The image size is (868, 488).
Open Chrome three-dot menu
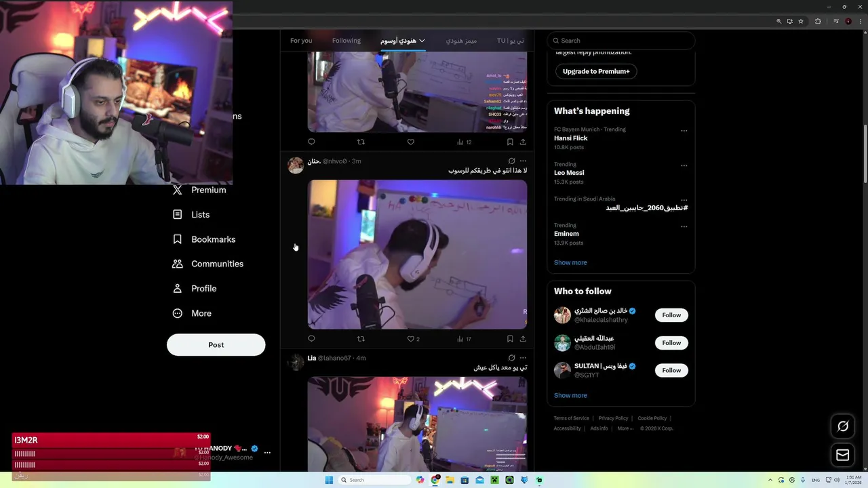(859, 21)
